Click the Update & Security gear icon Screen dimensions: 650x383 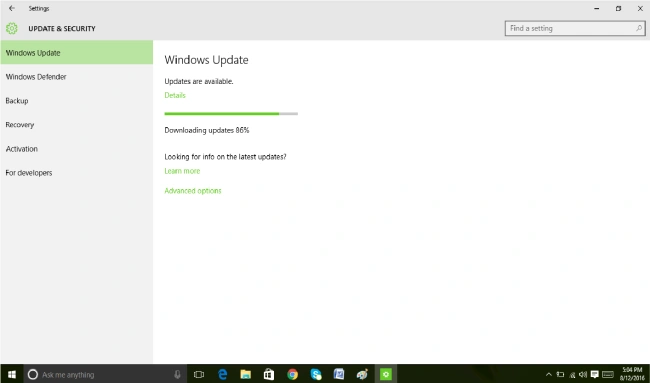(12, 28)
